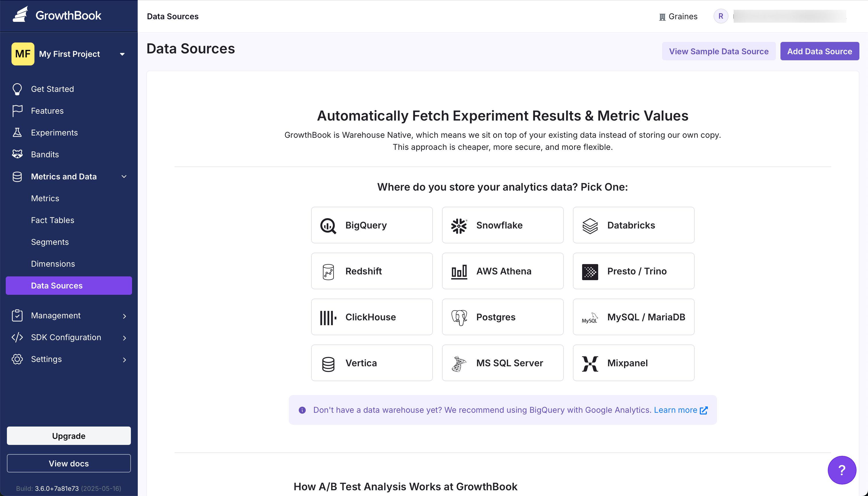Follow the Learn more link
868x496 pixels.
[x=675, y=410]
